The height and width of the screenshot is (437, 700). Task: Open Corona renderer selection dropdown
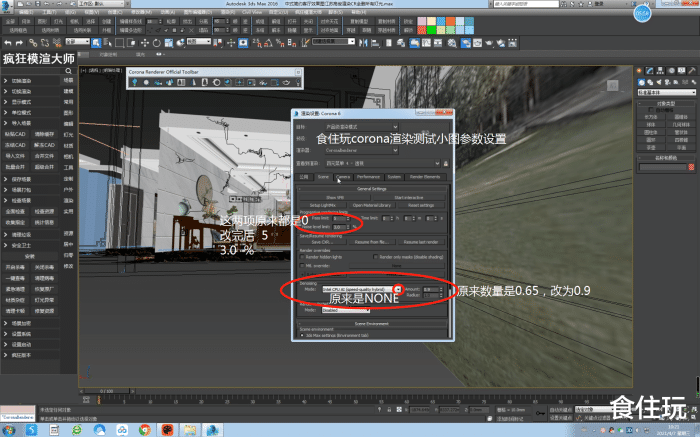tap(361, 150)
